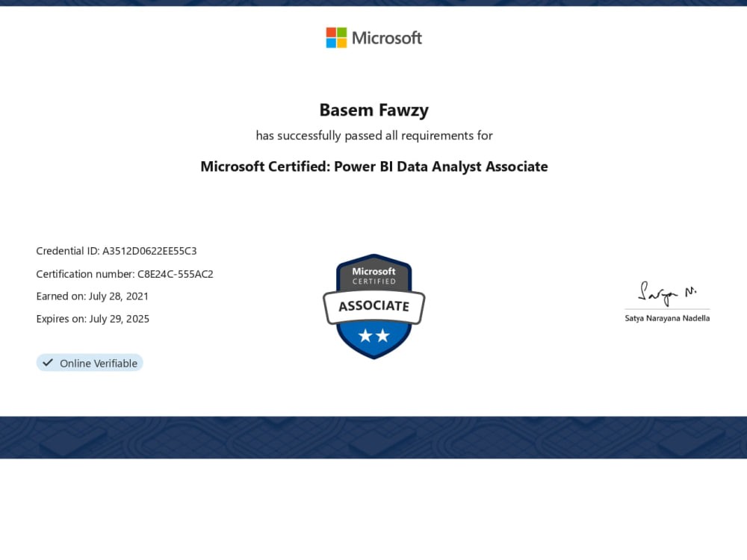The width and height of the screenshot is (747, 560).
Task: Click the left star on the shield
Action: pos(365,336)
